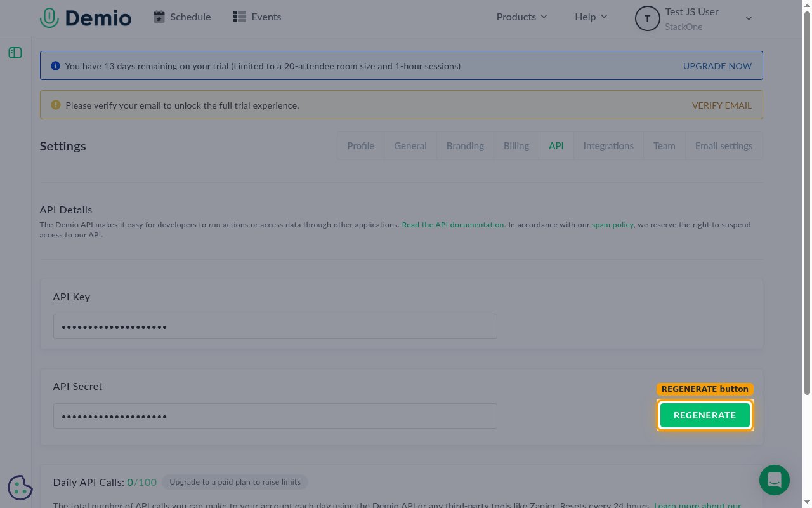Click the Upgrade to a paid plan badge

pyautogui.click(x=235, y=482)
